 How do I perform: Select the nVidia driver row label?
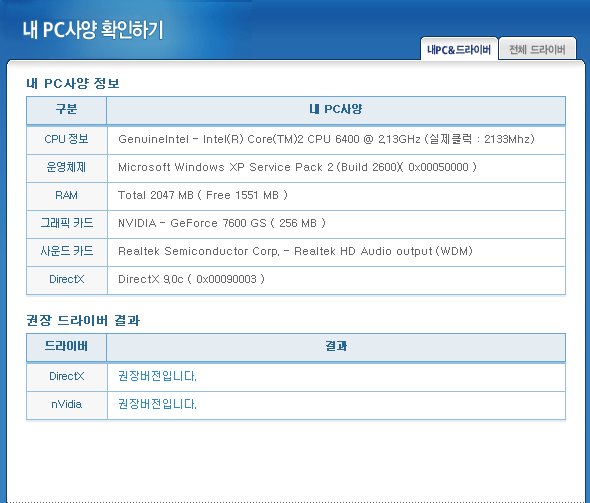66,404
